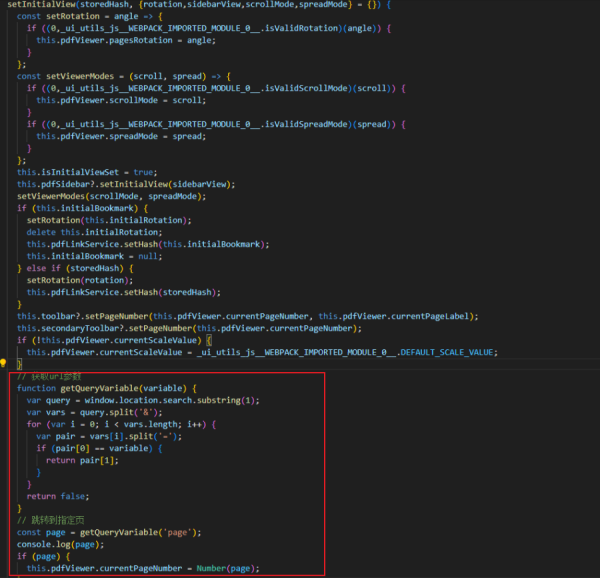Click the 'setInitialView(storedHash,' method signature line

click(199, 5)
